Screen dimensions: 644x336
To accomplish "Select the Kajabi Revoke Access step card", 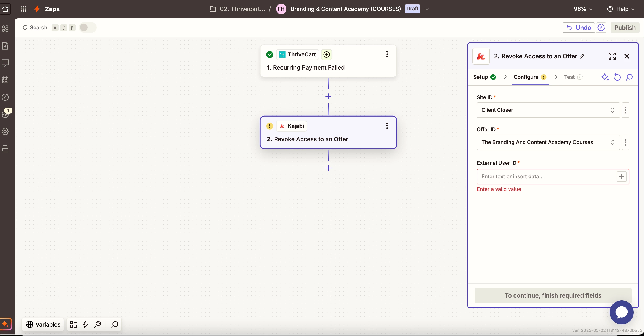I will tap(328, 132).
